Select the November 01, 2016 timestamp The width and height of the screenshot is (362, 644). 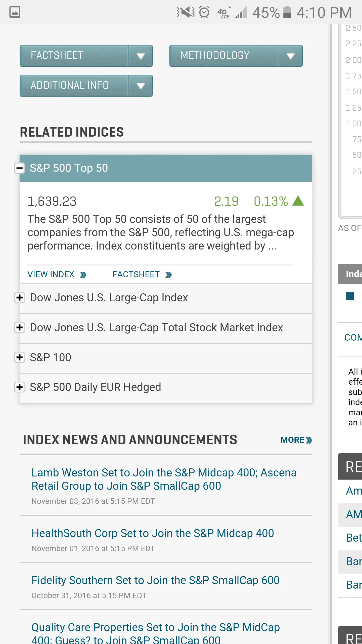pos(93,549)
